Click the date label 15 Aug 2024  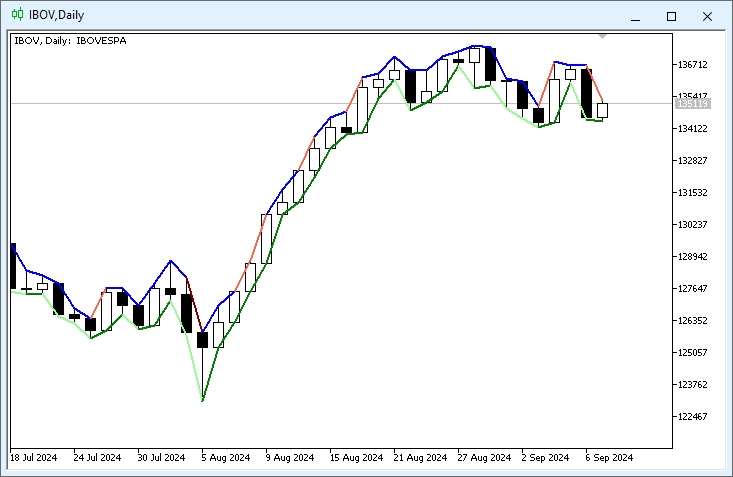coord(356,457)
